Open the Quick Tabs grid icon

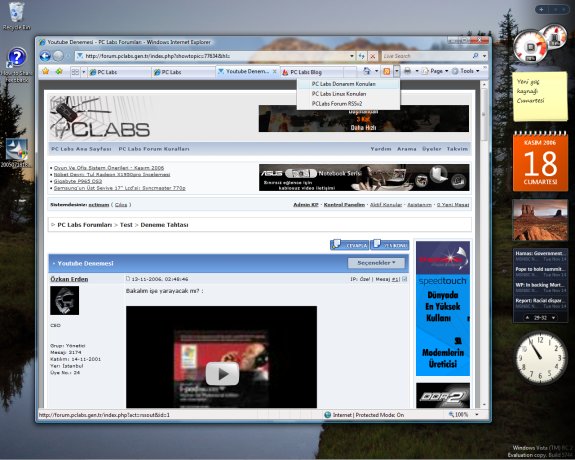pyautogui.click(x=75, y=72)
